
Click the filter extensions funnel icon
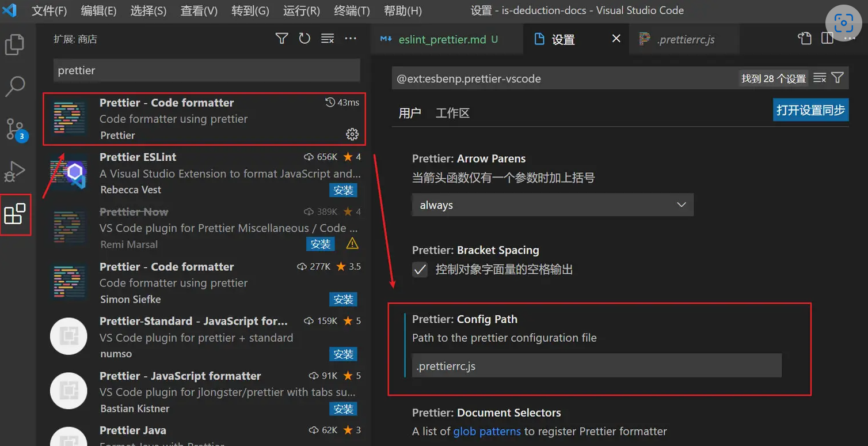[281, 39]
